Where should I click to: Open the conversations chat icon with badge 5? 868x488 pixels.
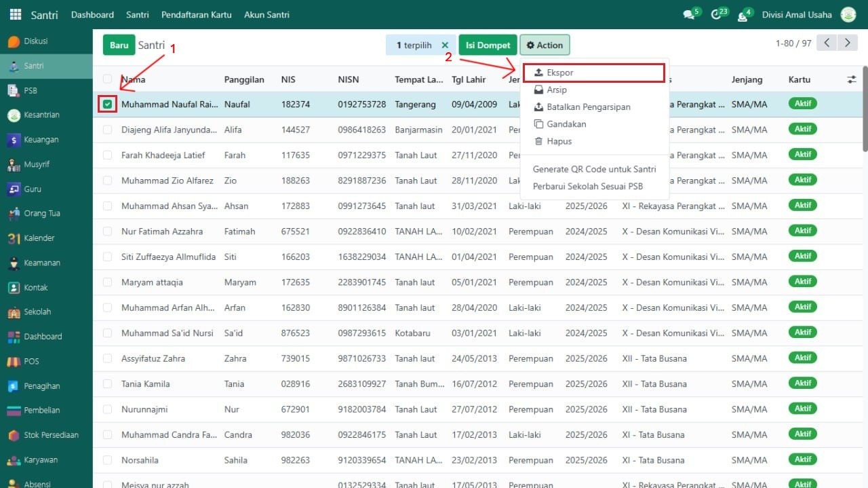[689, 15]
